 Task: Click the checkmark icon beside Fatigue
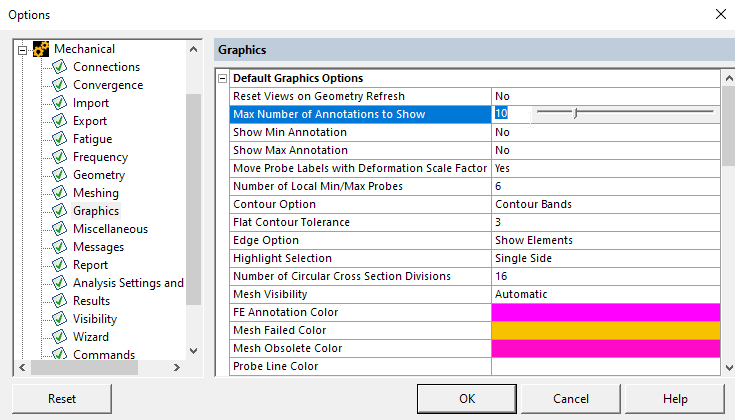pos(59,139)
